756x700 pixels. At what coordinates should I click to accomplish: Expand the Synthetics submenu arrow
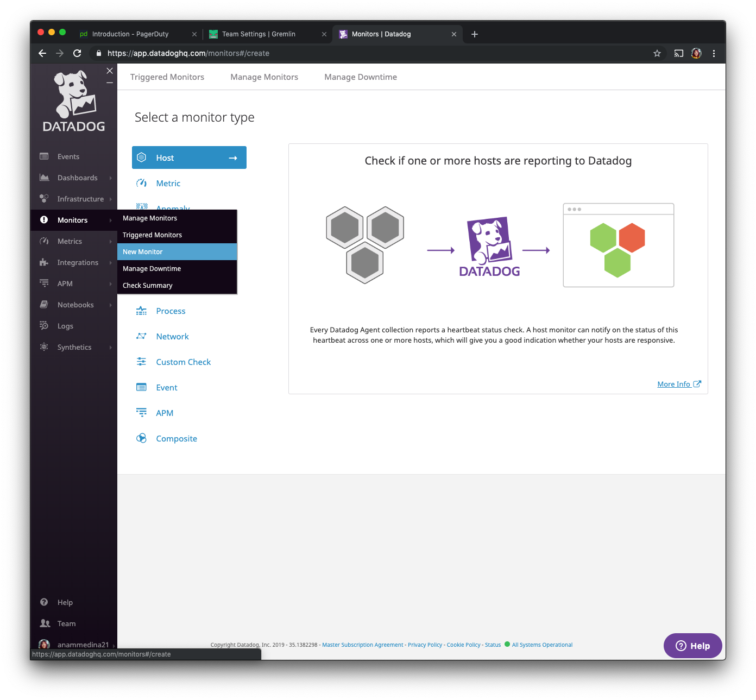click(110, 347)
